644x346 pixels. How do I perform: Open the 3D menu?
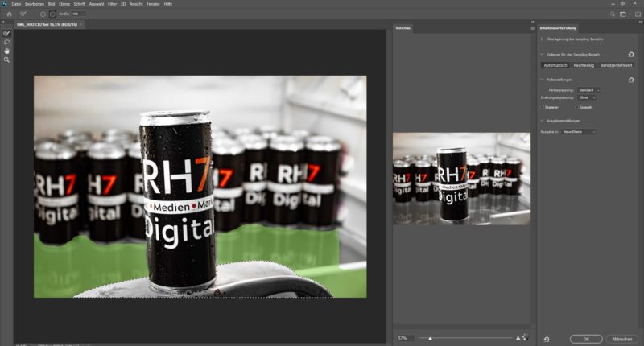coord(123,4)
